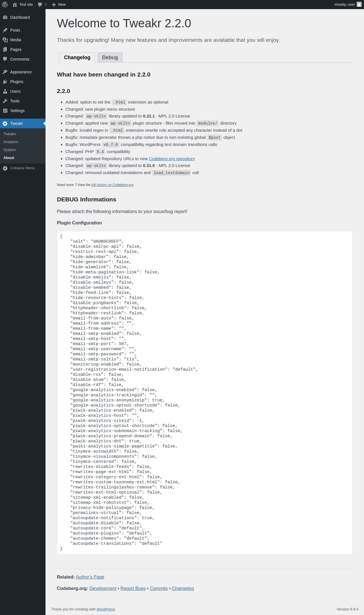This screenshot has height=615, width=364.
Task: Click the "autoupdate-translations": "default" line
Action: tap(116, 544)
